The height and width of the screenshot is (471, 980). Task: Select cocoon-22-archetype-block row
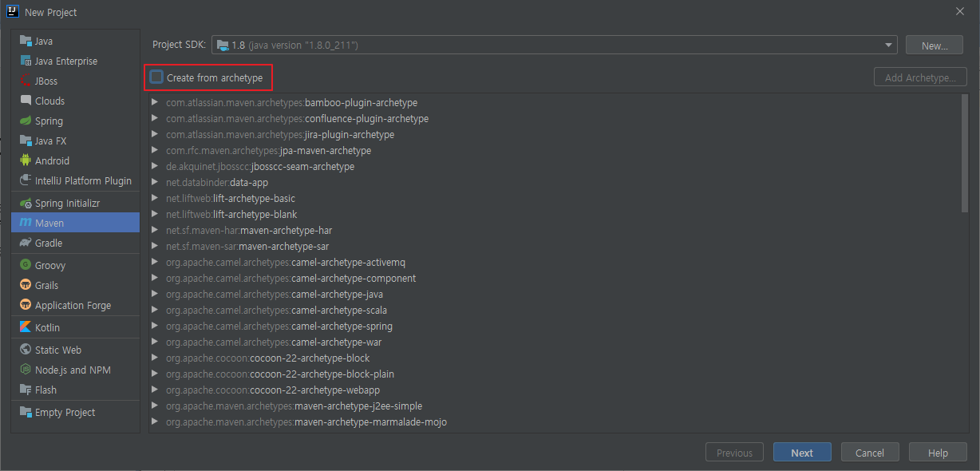[x=555, y=358]
